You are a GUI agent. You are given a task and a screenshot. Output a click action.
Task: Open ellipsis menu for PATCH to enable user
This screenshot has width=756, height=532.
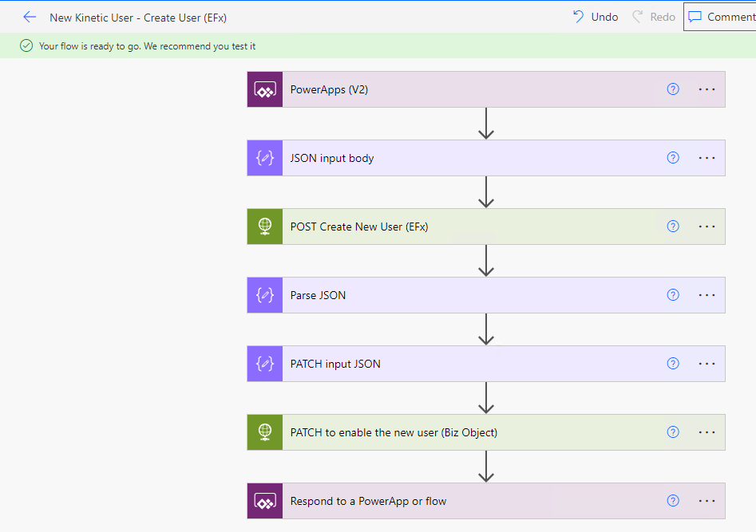(707, 432)
